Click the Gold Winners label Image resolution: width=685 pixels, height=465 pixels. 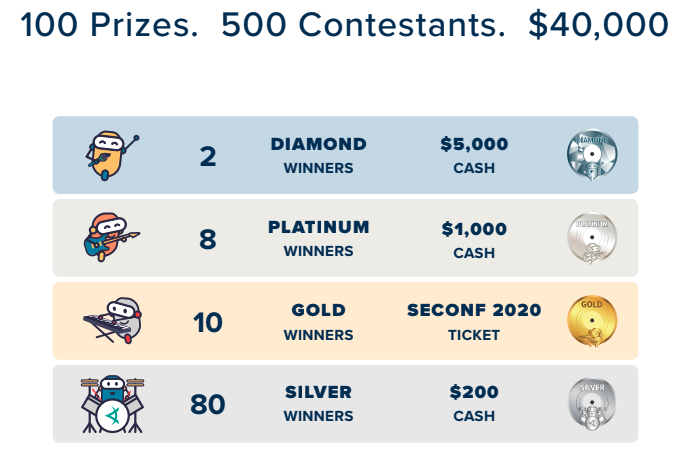(318, 321)
